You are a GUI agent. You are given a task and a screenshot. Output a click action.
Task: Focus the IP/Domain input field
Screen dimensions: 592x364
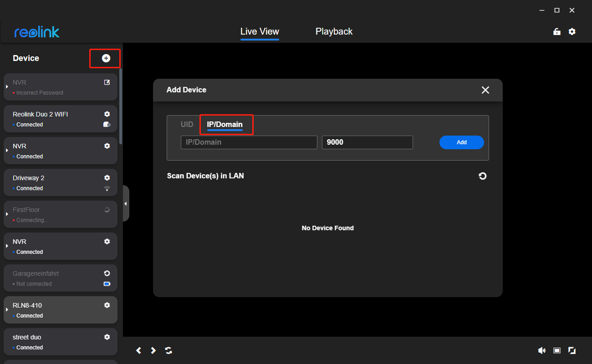pos(249,142)
